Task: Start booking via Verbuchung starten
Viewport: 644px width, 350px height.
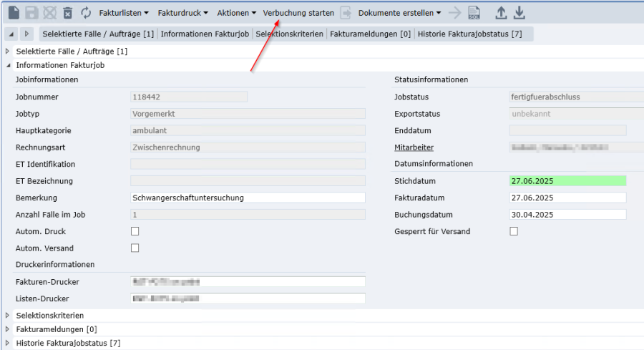Action: click(x=298, y=13)
